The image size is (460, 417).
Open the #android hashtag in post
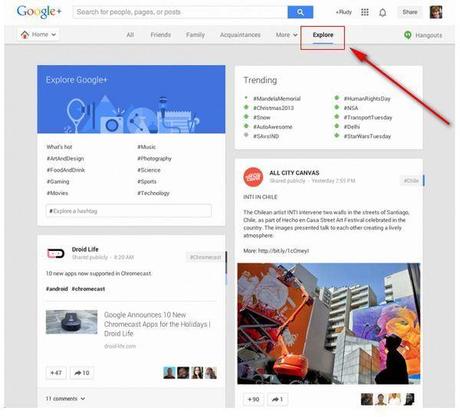tap(57, 289)
